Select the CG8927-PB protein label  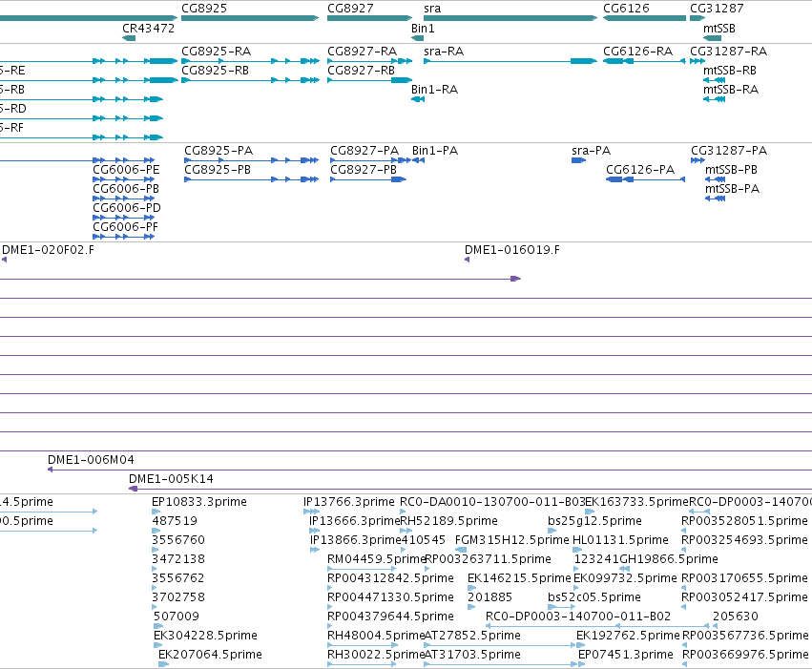pyautogui.click(x=364, y=170)
